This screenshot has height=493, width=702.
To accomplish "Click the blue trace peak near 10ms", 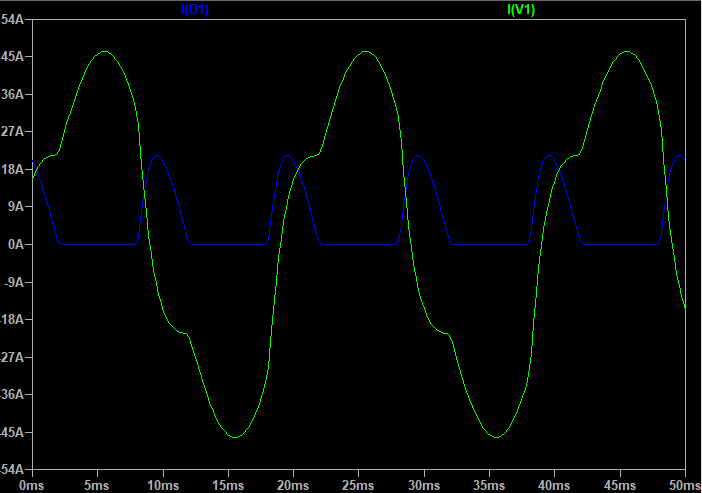I will click(x=157, y=156).
